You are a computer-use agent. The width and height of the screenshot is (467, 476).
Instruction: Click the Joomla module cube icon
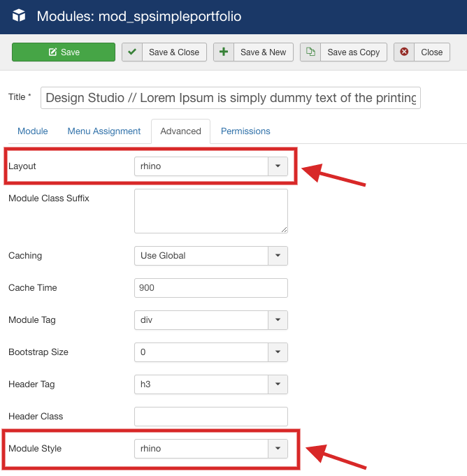point(19,15)
